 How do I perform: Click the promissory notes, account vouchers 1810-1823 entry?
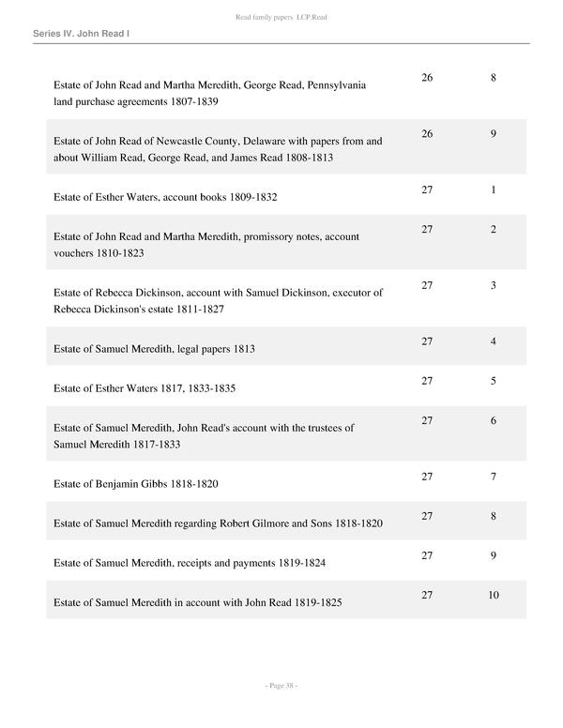(x=206, y=245)
